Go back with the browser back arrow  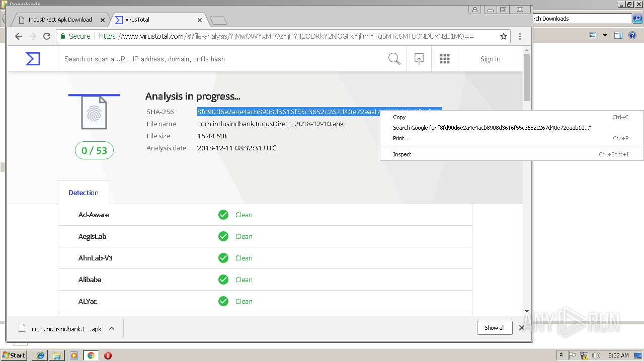coord(19,36)
